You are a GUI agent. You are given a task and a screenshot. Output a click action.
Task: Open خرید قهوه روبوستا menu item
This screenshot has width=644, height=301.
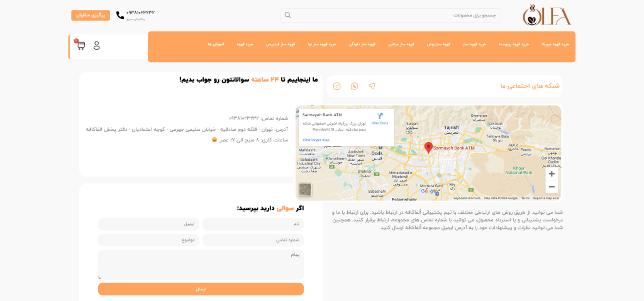coord(514,43)
